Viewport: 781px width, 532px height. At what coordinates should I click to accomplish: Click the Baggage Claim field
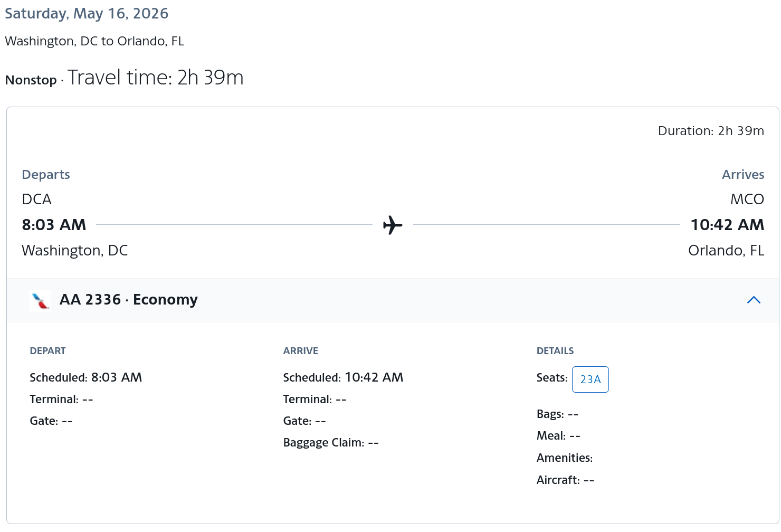[x=331, y=443]
